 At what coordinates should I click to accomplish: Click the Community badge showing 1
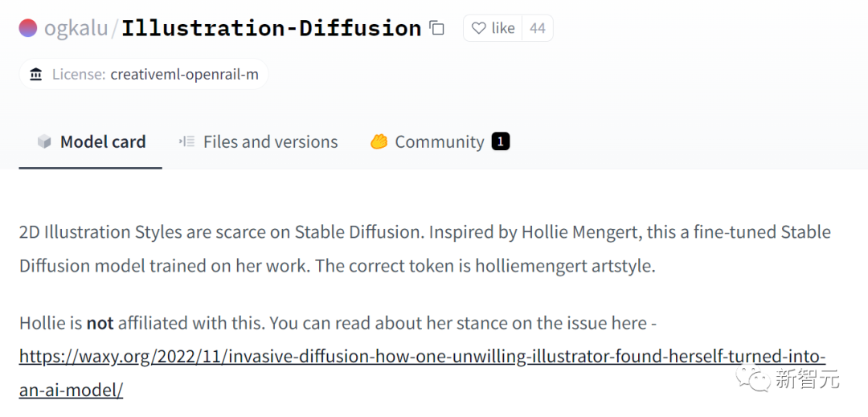click(x=501, y=142)
